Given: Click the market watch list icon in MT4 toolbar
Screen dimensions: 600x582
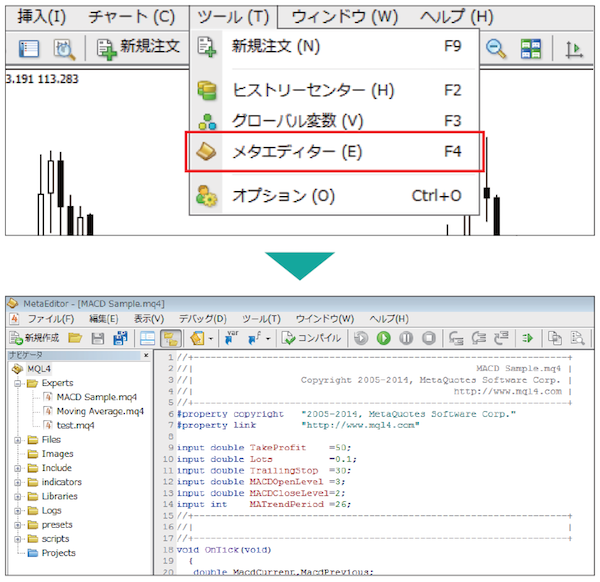Looking at the screenshot, I should (29, 49).
